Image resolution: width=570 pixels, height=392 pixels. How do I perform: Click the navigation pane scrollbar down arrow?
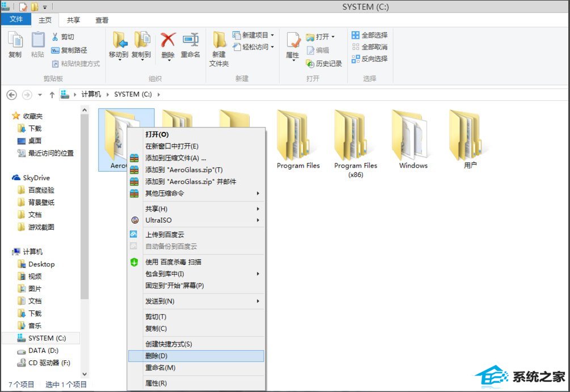coord(85,374)
